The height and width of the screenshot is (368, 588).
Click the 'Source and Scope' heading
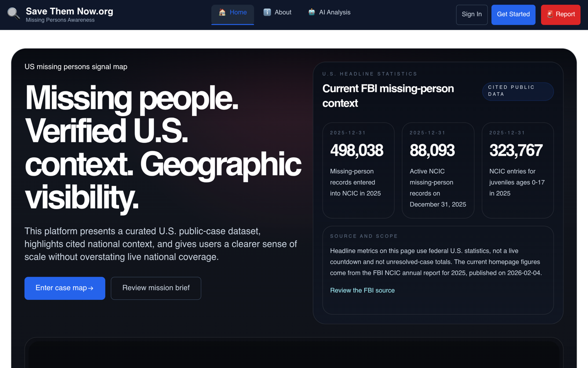pos(364,236)
